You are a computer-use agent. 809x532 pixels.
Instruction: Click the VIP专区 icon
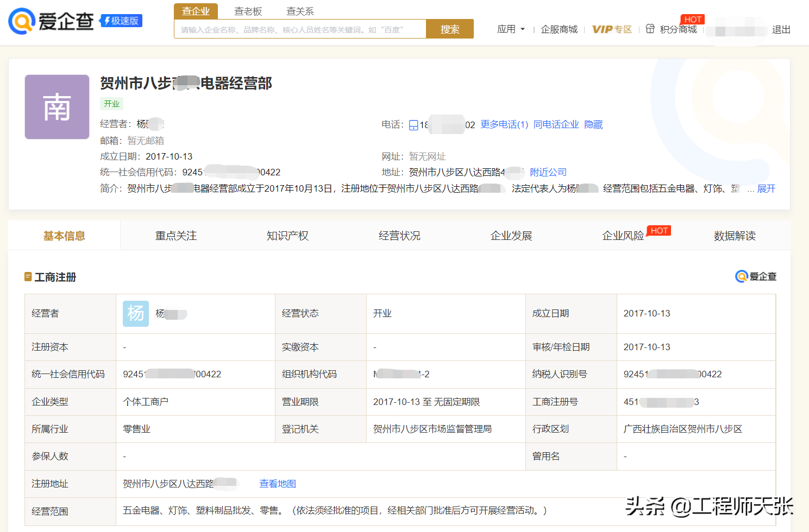[612, 29]
